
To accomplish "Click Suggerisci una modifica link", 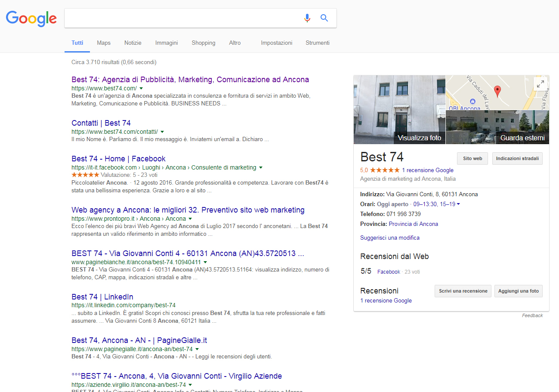I will pyautogui.click(x=390, y=238).
